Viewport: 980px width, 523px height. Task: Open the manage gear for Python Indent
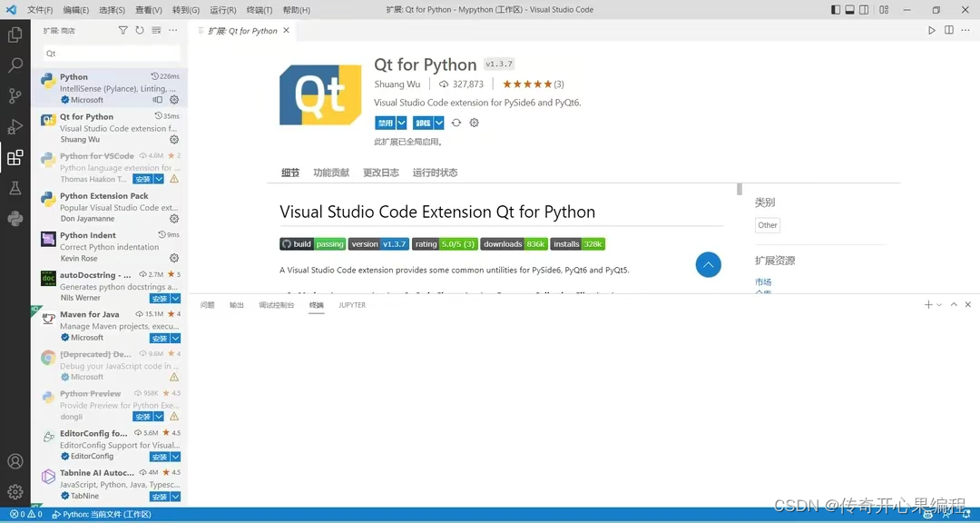pos(174,258)
